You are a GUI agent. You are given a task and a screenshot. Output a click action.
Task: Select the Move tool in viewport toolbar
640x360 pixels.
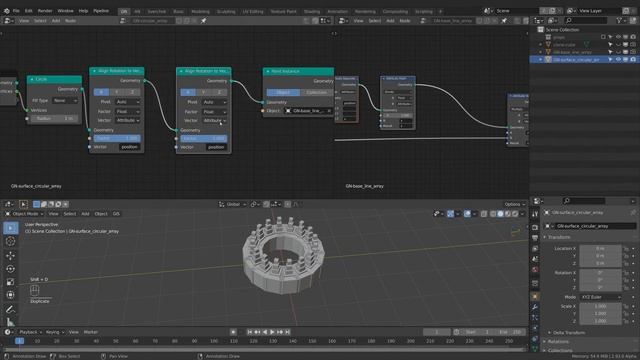tap(11, 256)
